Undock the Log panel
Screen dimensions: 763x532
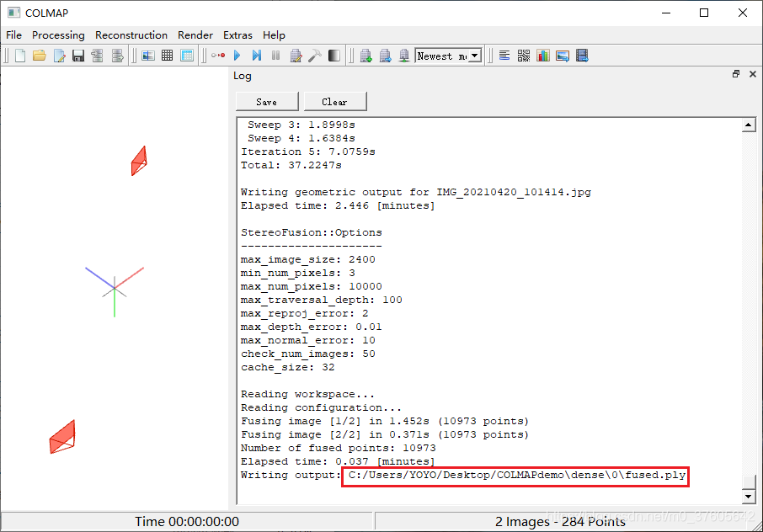coord(736,74)
